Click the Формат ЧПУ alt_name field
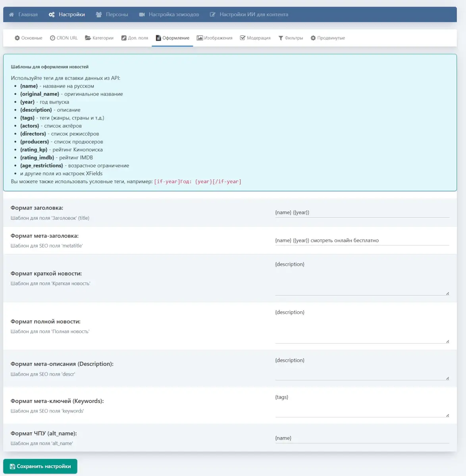 [362, 438]
